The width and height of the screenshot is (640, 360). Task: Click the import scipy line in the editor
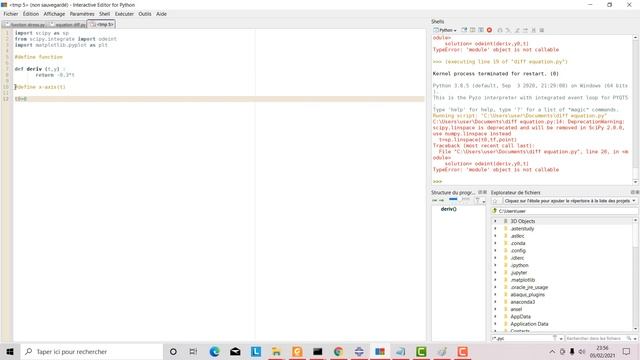[42, 33]
